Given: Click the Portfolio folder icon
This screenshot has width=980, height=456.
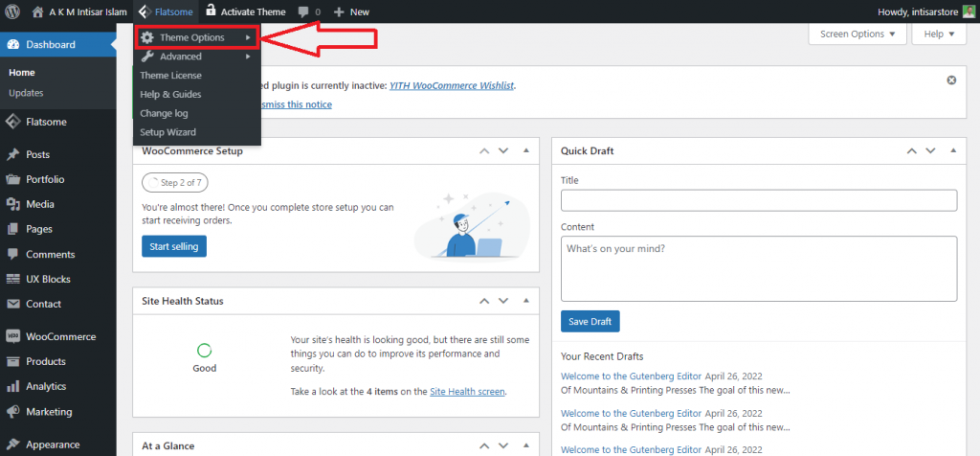Looking at the screenshot, I should (12, 179).
